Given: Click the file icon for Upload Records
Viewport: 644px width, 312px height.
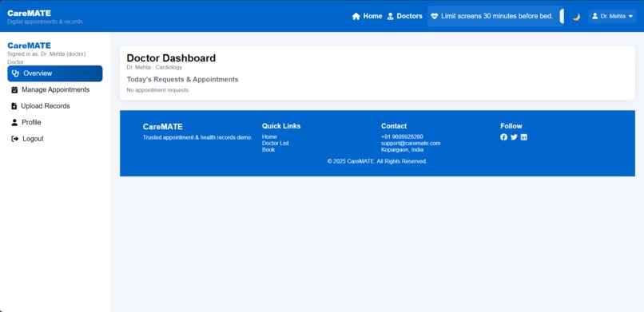Looking at the screenshot, I should 14,106.
